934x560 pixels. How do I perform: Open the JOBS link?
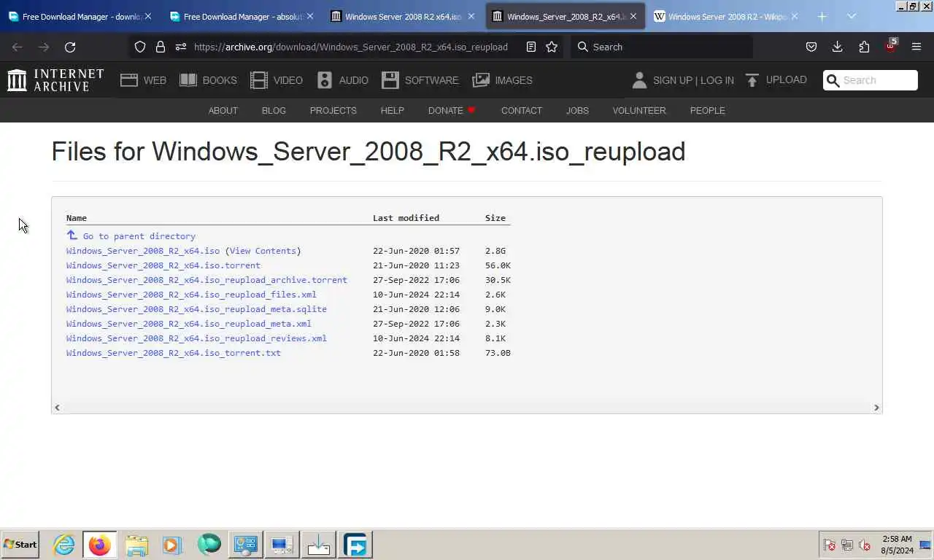[x=577, y=111]
